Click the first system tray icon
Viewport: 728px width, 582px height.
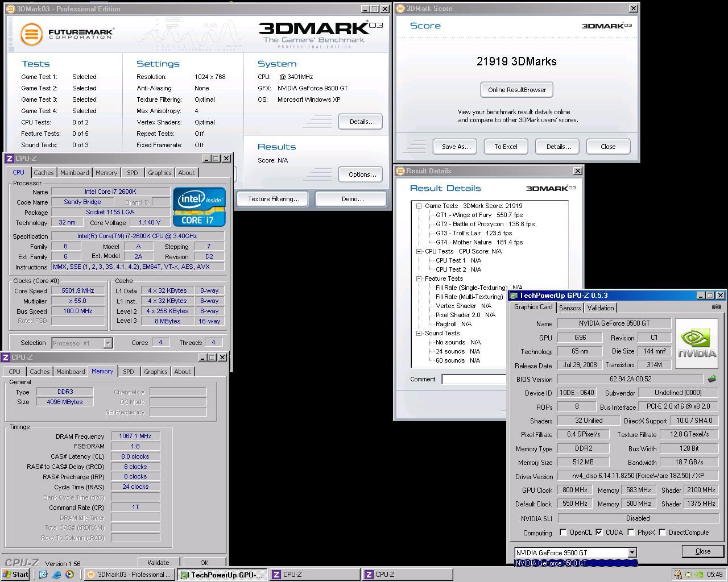point(677,575)
